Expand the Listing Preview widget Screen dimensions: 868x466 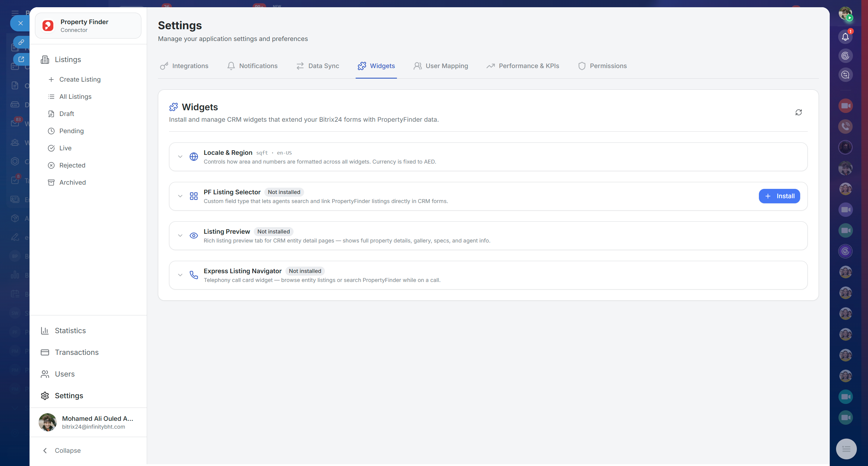coord(180,236)
